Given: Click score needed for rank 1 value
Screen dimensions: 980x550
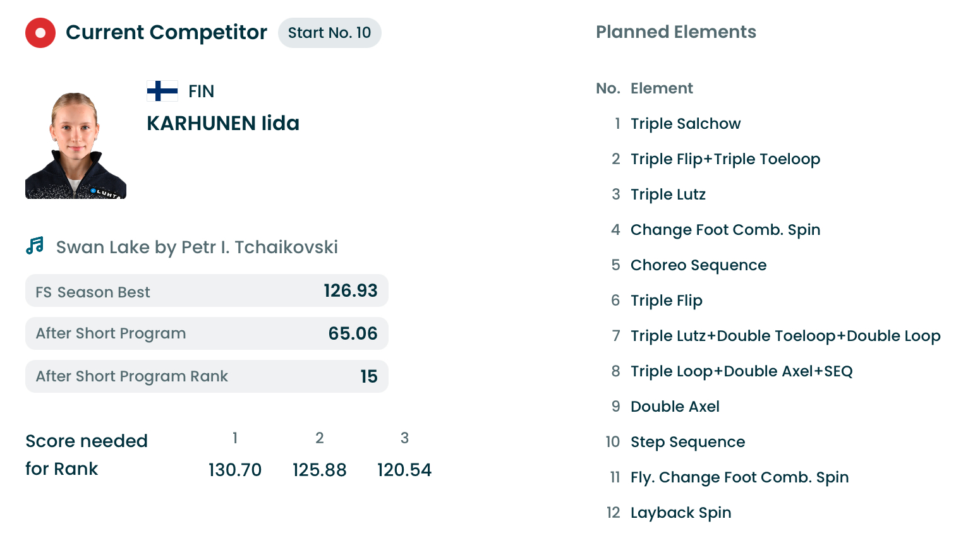Looking at the screenshot, I should coord(234,470).
